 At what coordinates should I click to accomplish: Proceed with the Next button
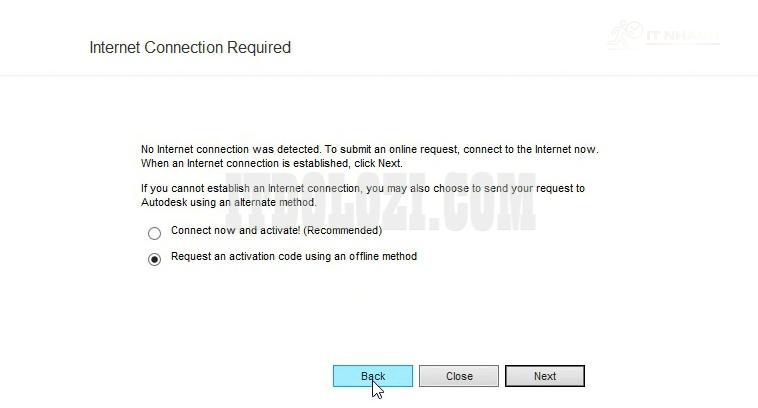click(544, 376)
